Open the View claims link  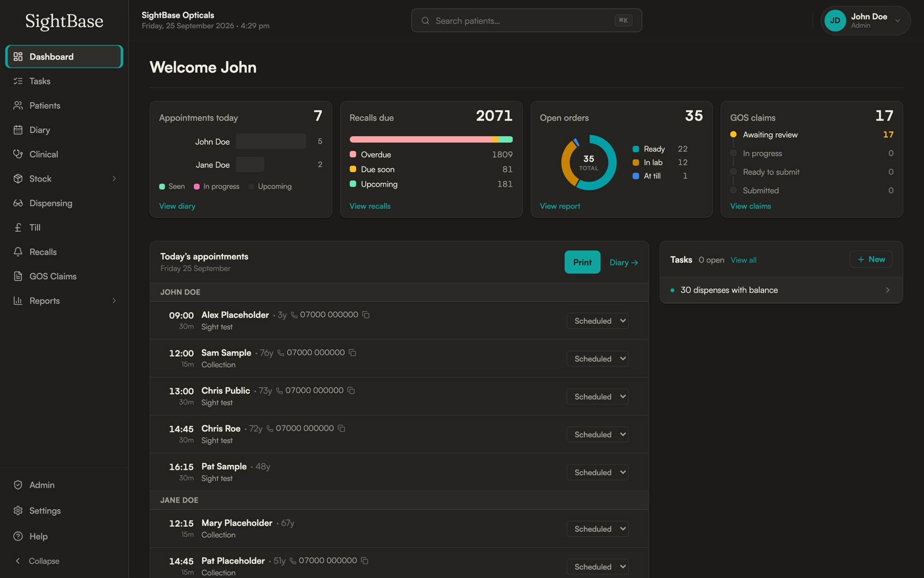point(750,206)
